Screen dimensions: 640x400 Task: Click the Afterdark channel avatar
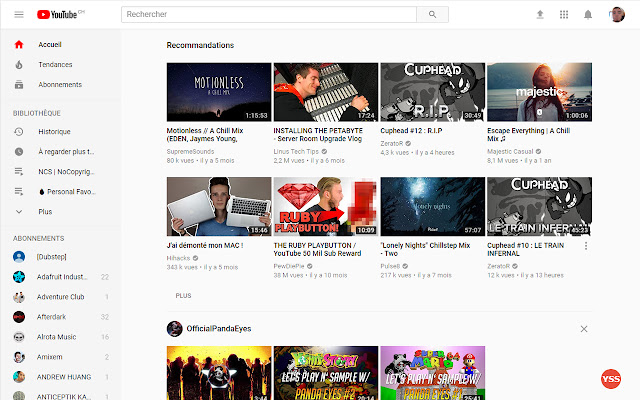click(19, 317)
